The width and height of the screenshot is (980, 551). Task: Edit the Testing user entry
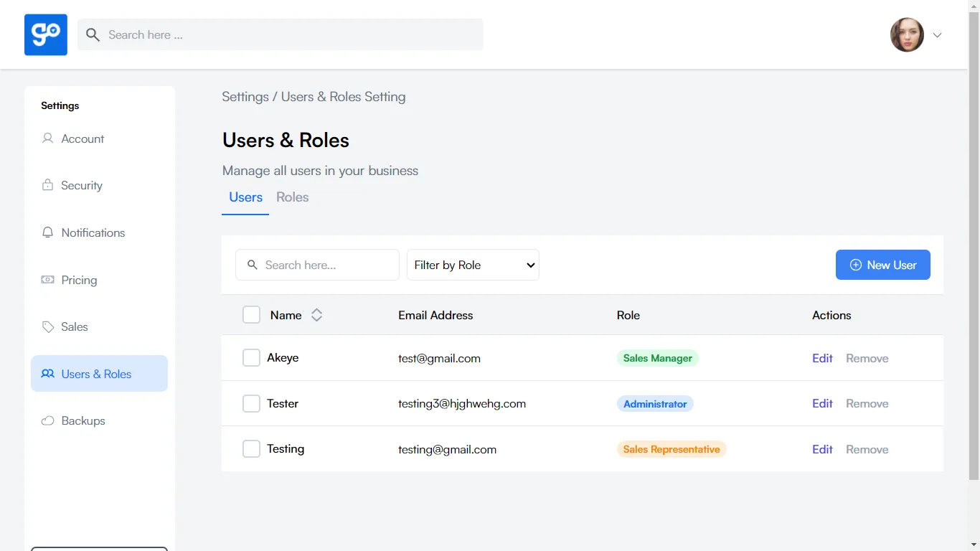click(x=822, y=449)
